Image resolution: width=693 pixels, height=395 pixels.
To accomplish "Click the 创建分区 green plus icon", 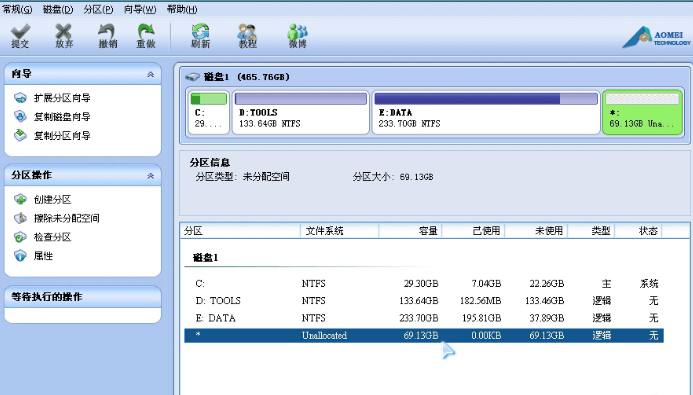I will point(20,199).
